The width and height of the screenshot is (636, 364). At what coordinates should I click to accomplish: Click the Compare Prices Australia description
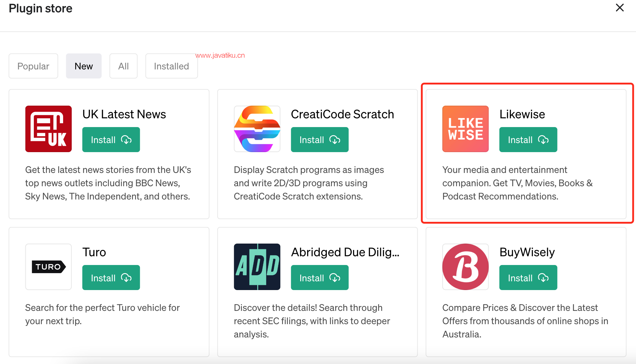coord(525,321)
